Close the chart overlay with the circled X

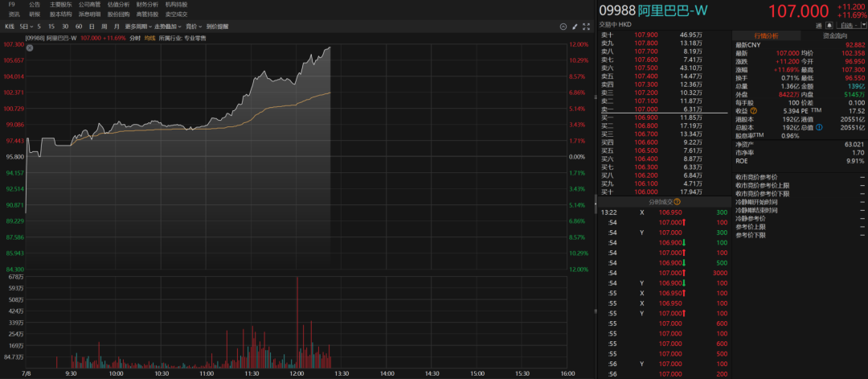tap(30, 48)
